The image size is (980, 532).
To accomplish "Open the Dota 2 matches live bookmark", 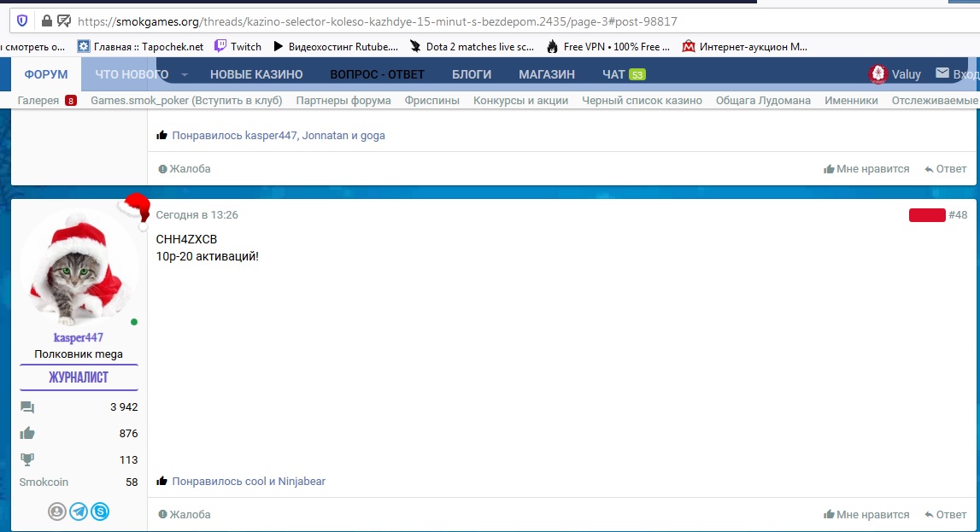I will point(472,47).
